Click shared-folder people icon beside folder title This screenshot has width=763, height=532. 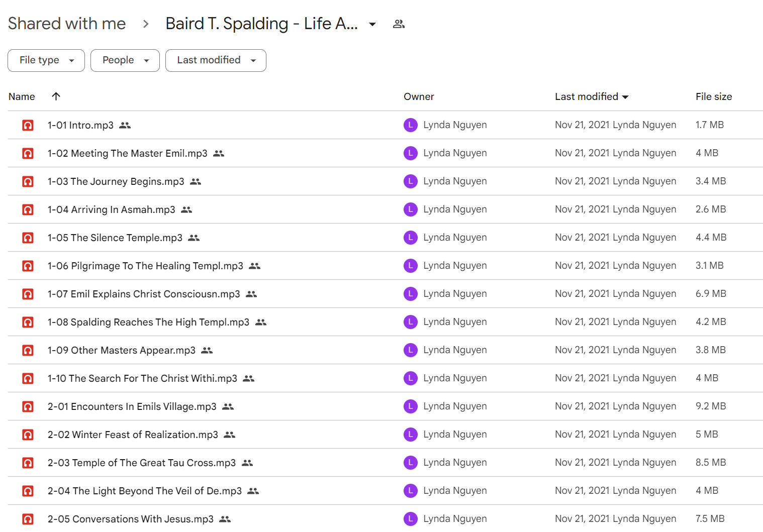click(x=399, y=24)
